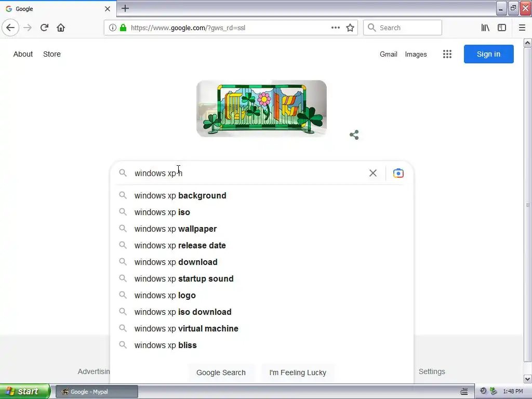Screen dimensions: 532x399
Task: Show site information icon in address bar
Action: point(112,28)
